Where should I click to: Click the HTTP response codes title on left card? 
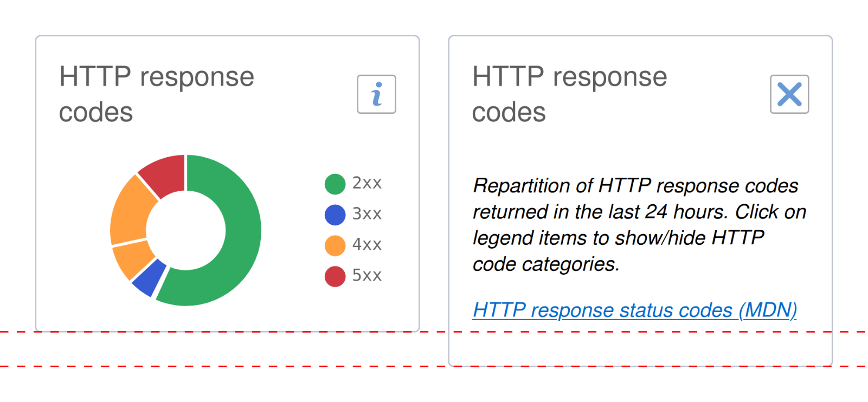coord(156,93)
